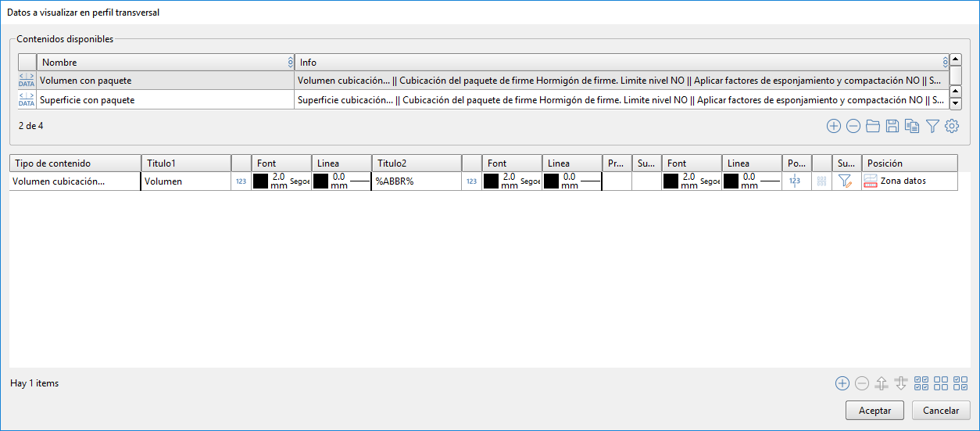Add a new available content with plus icon beside folder
Image resolution: width=980 pixels, height=431 pixels.
pyautogui.click(x=834, y=126)
